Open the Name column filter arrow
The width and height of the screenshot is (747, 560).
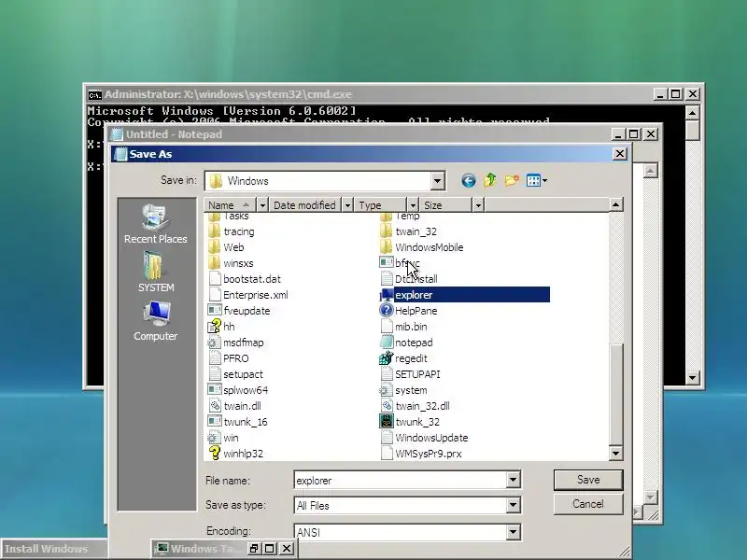262,205
